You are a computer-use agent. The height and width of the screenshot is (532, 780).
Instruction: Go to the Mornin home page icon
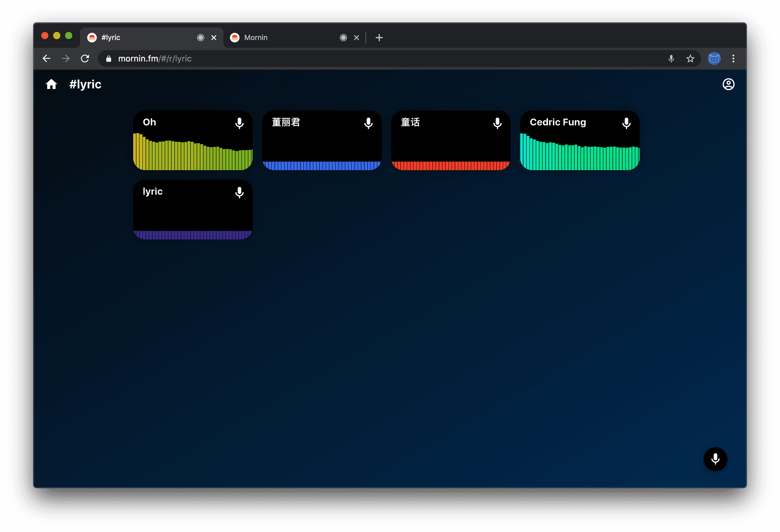coord(51,84)
